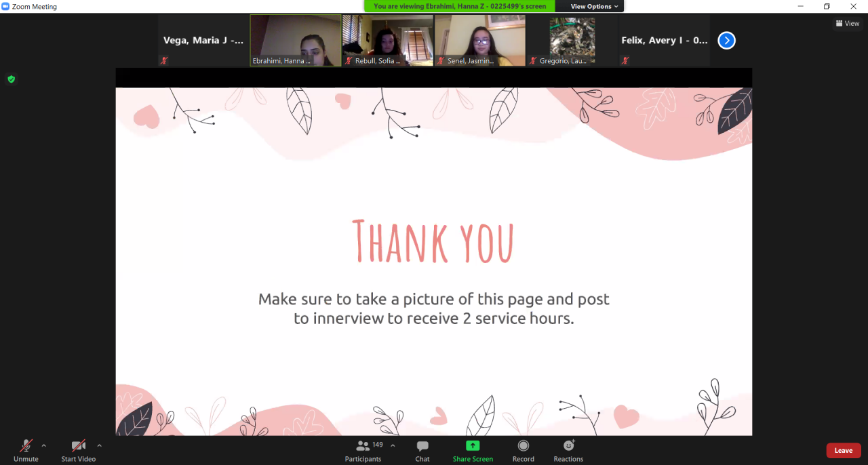Image resolution: width=868 pixels, height=465 pixels.
Task: Click the muted mic icon on Felix, Avery tile
Action: click(x=625, y=60)
